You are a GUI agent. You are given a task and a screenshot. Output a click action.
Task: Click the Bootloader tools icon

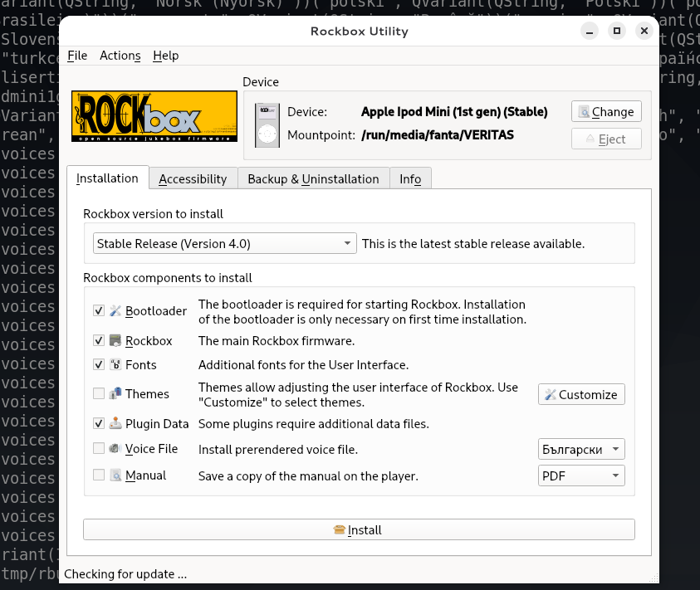point(115,311)
